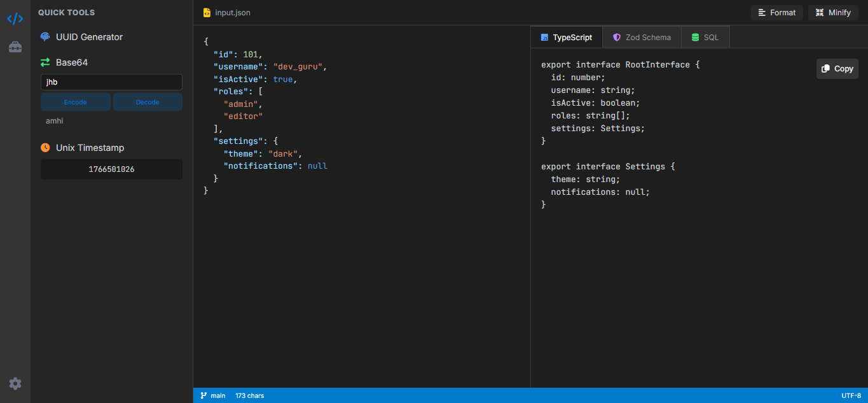
Task: Switch to the Zod Schema tab
Action: (642, 38)
